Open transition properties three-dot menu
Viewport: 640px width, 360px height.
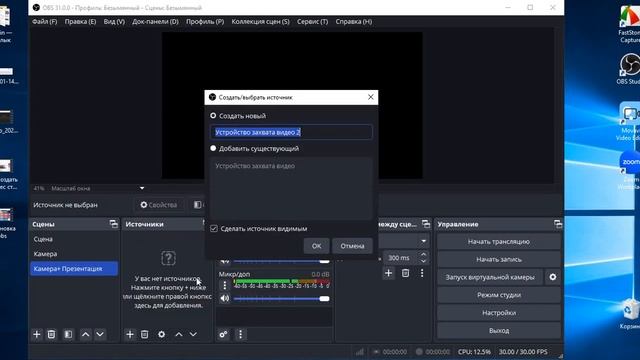coord(422,273)
